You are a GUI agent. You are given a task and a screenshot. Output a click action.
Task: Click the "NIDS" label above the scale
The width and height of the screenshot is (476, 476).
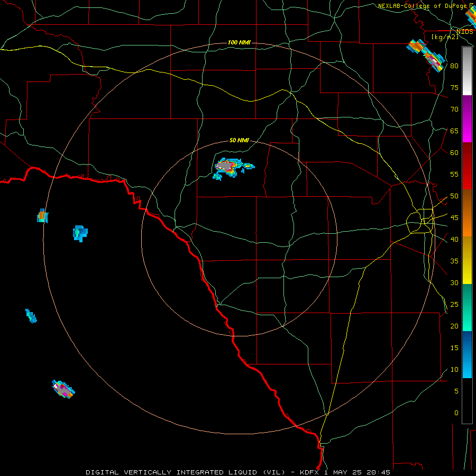coord(464,32)
